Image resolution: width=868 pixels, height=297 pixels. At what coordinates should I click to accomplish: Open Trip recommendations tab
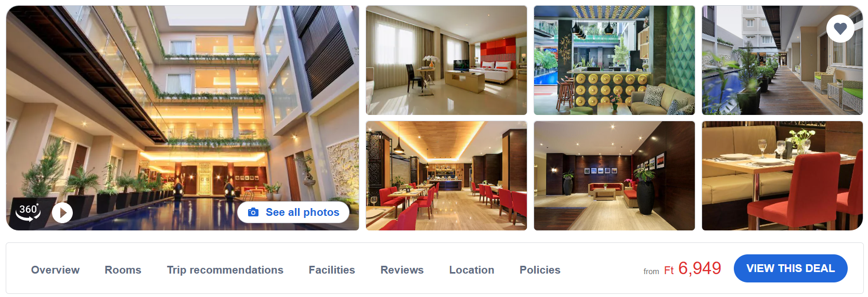point(225,270)
